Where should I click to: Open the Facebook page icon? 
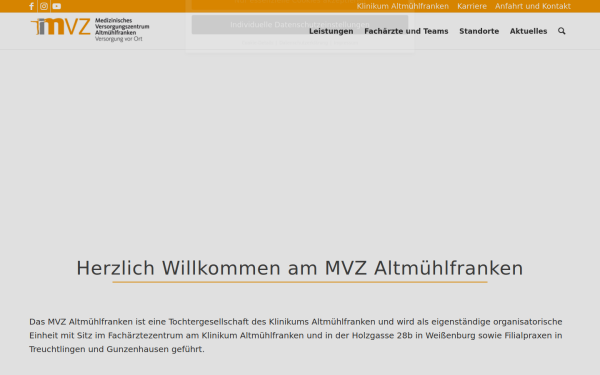32,6
